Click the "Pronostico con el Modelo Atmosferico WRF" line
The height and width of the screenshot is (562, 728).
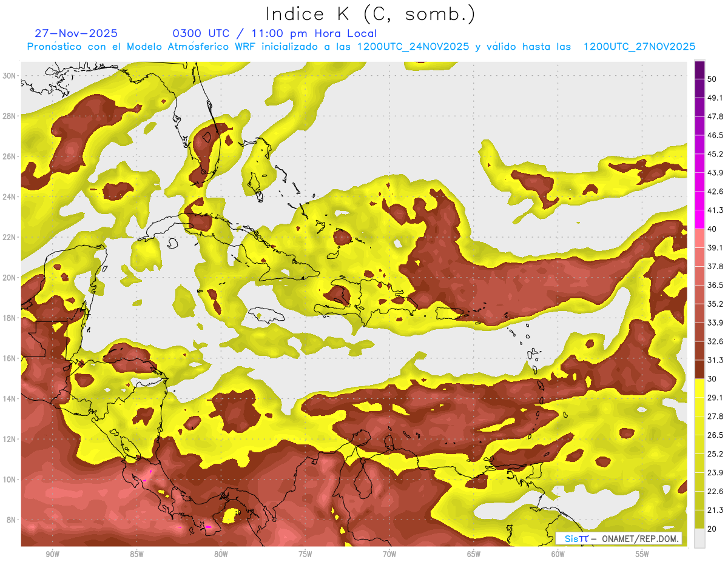point(361,47)
